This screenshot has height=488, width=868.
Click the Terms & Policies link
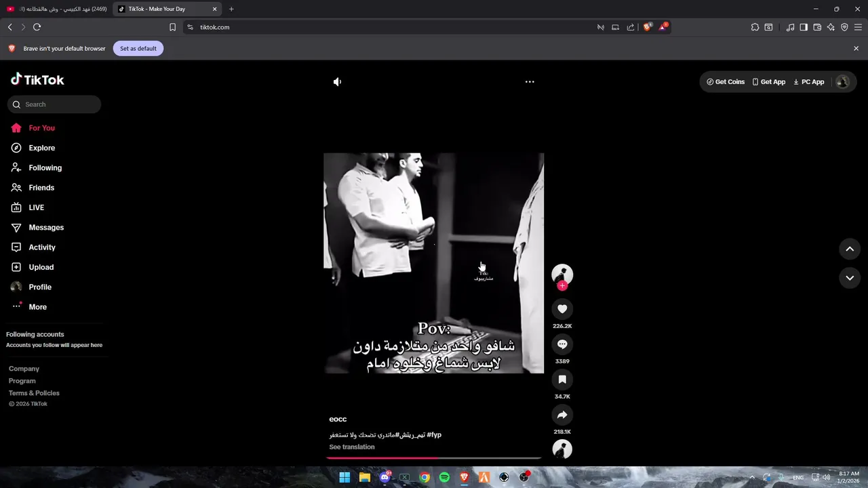click(34, 393)
